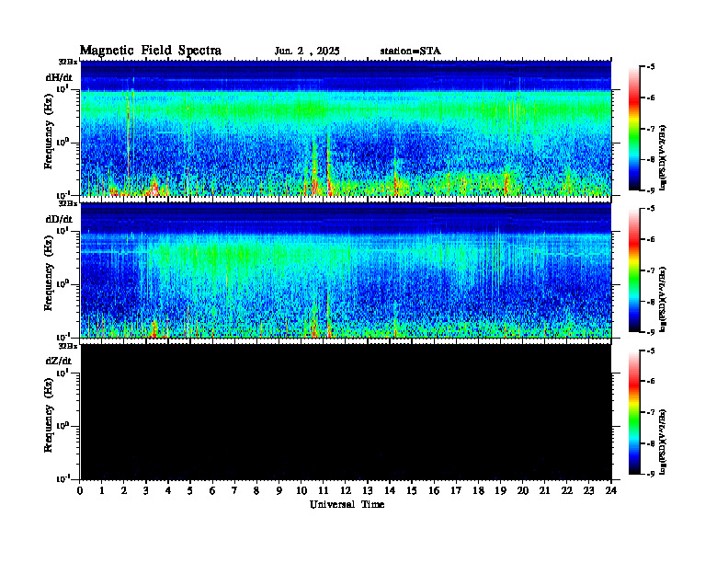Click the dH/dt panel label
The height and width of the screenshot is (563, 728).
click(59, 77)
